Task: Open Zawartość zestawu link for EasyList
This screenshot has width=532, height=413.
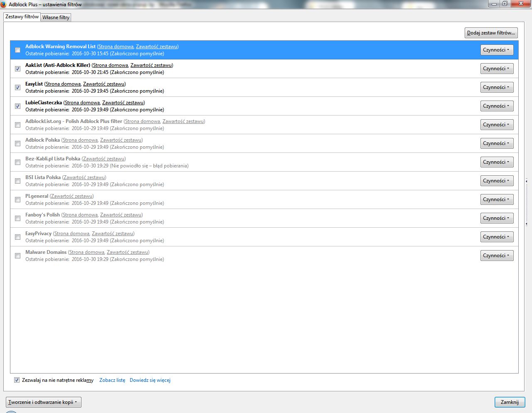Action: click(x=104, y=84)
